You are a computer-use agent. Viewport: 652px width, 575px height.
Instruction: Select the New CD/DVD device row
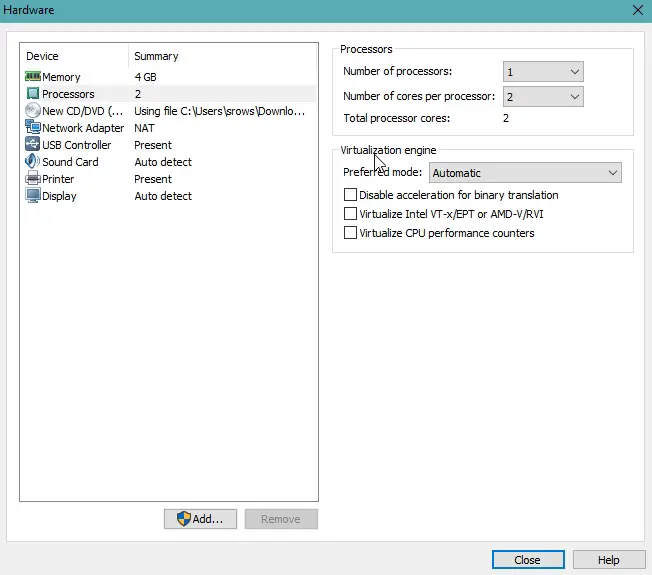[x=170, y=111]
